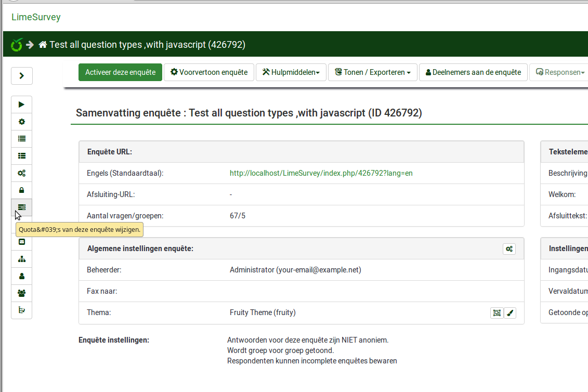Click the single gear icon in sidebar
The height and width of the screenshot is (392, 588).
(x=21, y=122)
